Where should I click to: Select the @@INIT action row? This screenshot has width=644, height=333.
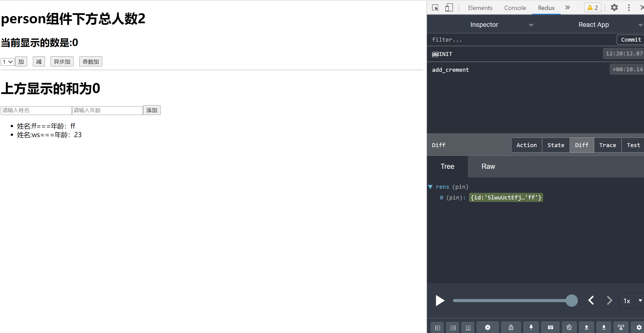535,54
